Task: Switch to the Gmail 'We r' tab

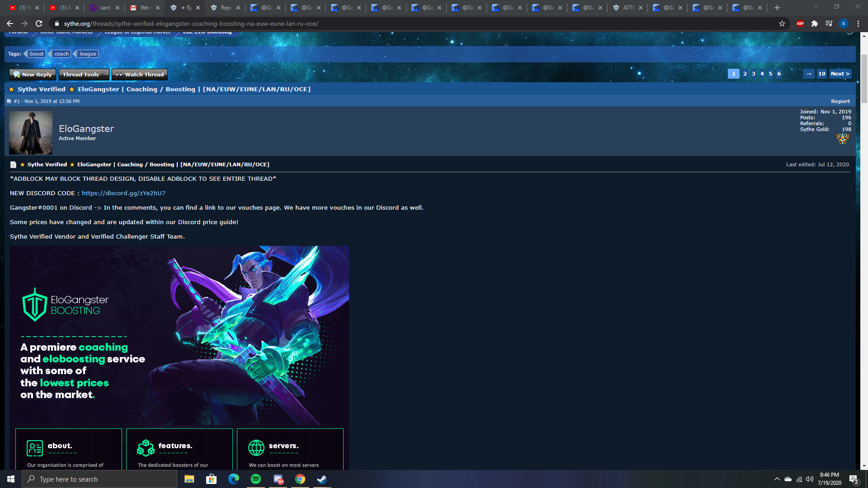Action: 141,8
